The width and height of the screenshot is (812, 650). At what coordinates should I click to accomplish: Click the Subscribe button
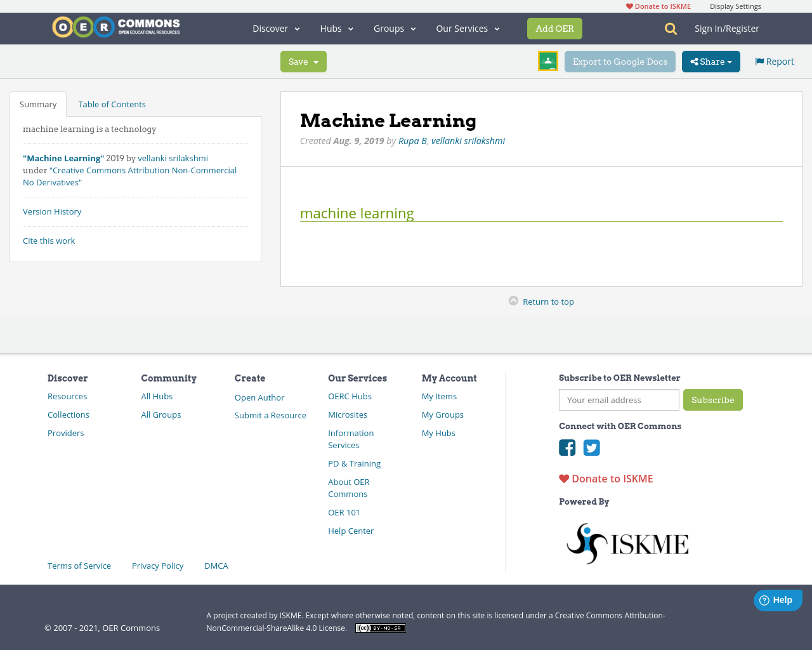pyautogui.click(x=713, y=400)
